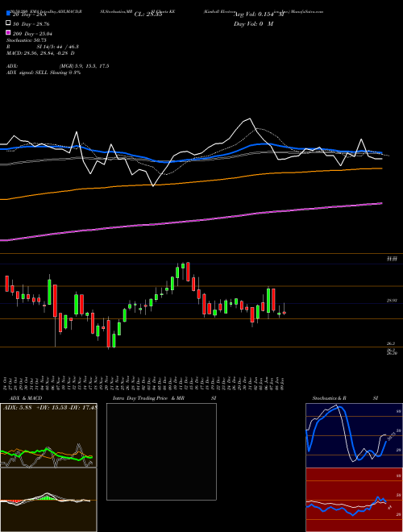Click the blue stochastics chart panel
Image resolution: width=403 pixels, height=532 pixels.
pyautogui.click(x=354, y=435)
